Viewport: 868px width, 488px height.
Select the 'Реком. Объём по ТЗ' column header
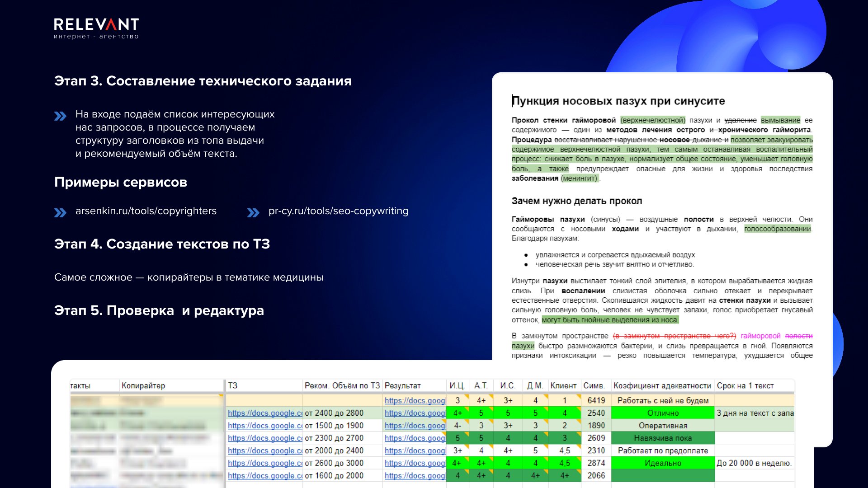(x=342, y=385)
